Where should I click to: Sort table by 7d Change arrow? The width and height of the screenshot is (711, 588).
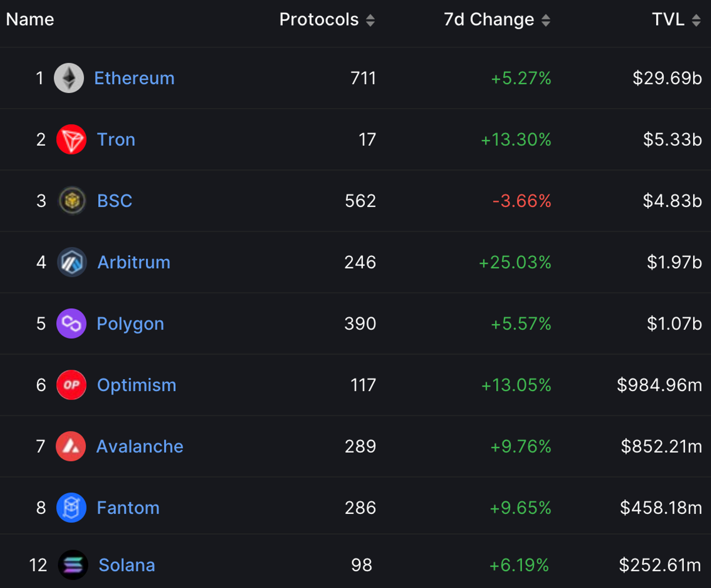pos(546,20)
